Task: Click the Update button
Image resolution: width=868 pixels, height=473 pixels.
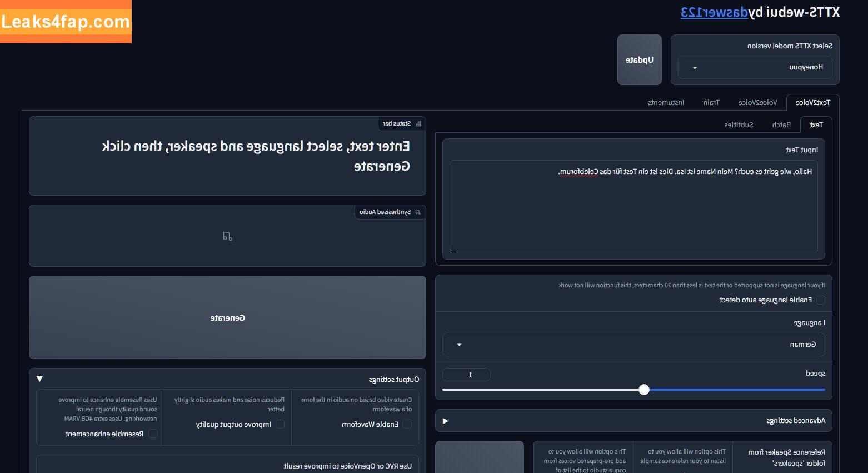Action: (640, 60)
